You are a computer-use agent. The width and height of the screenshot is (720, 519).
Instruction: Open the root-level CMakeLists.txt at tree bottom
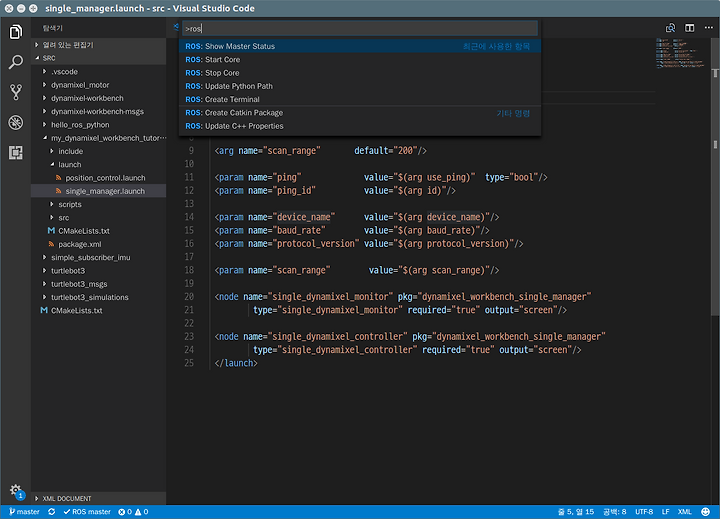(98, 310)
